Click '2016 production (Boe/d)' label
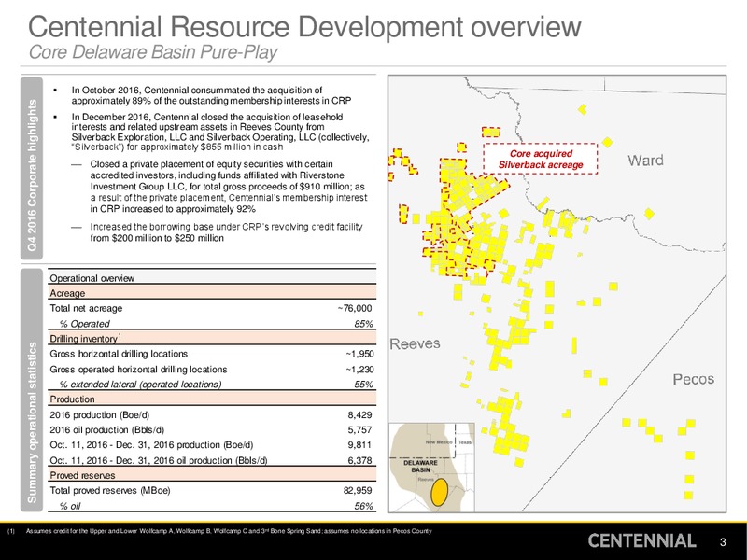 100,414
